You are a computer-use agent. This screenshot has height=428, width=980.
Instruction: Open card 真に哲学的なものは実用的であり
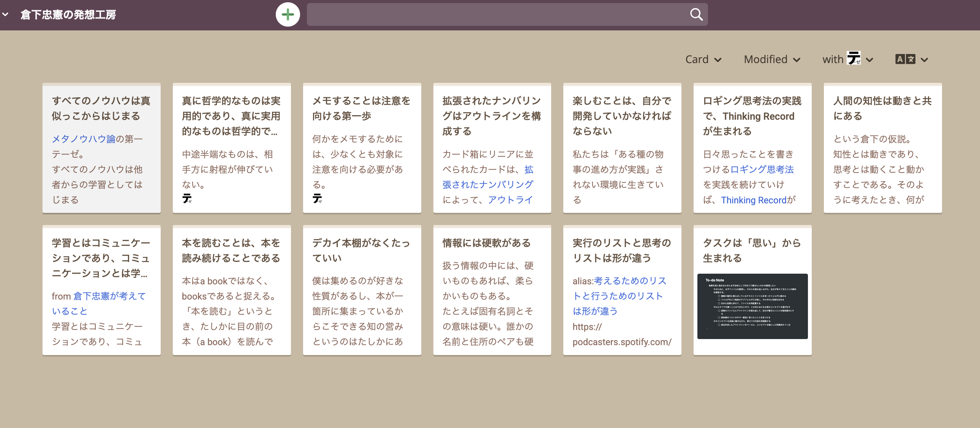coord(232,148)
